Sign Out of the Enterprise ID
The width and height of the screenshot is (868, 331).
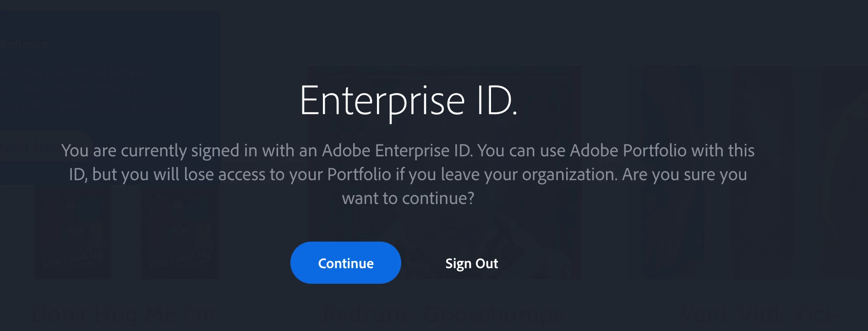[471, 264]
